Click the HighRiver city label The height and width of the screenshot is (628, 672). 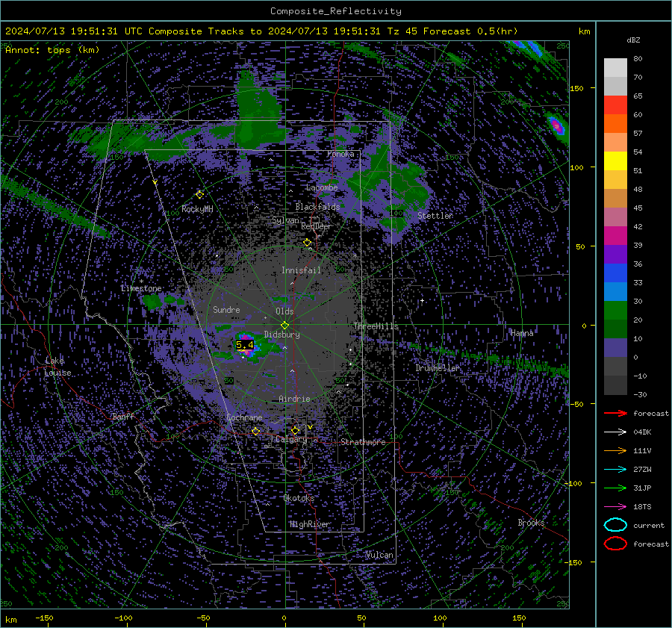[309, 524]
